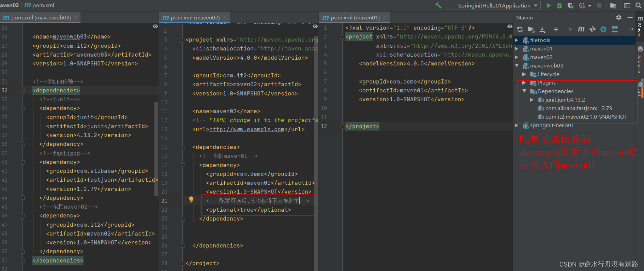Generate sources and update folders in Maven

coord(531,29)
